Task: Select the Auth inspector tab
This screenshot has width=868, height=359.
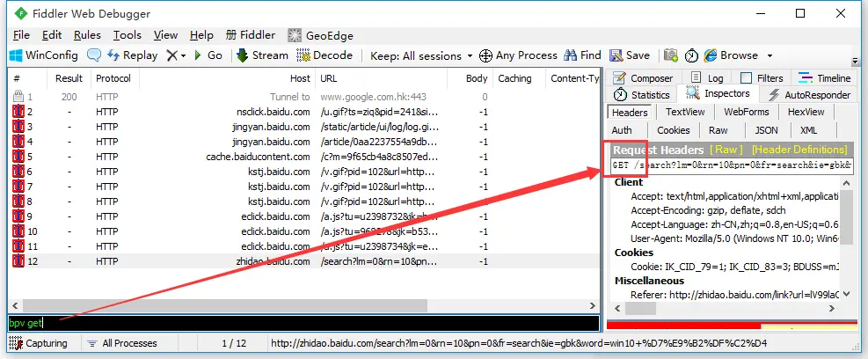Action: (622, 131)
